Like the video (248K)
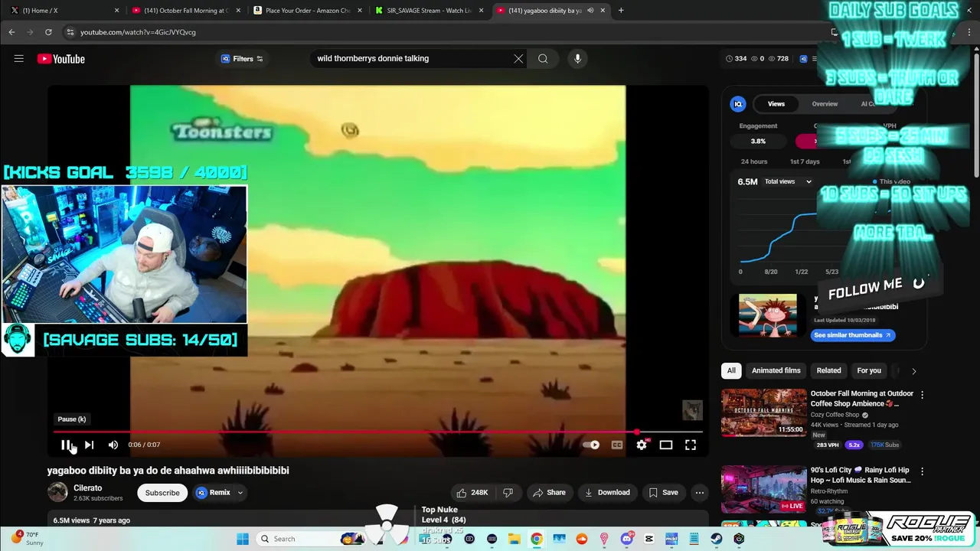980x551 pixels. 473,492
